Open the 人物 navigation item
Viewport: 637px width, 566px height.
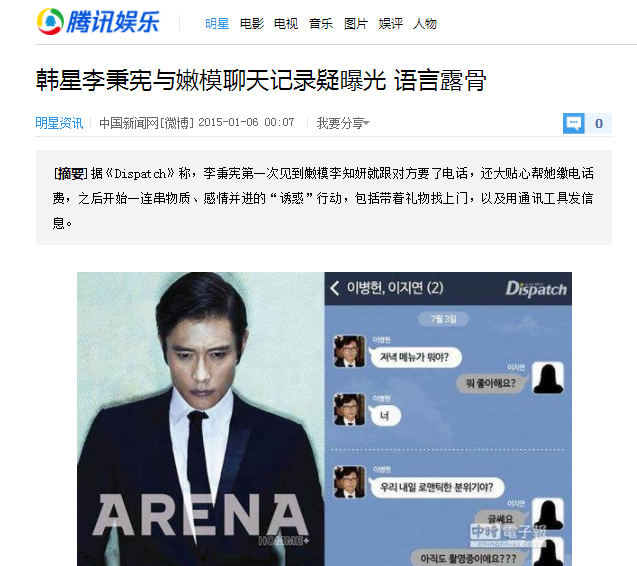[x=425, y=24]
